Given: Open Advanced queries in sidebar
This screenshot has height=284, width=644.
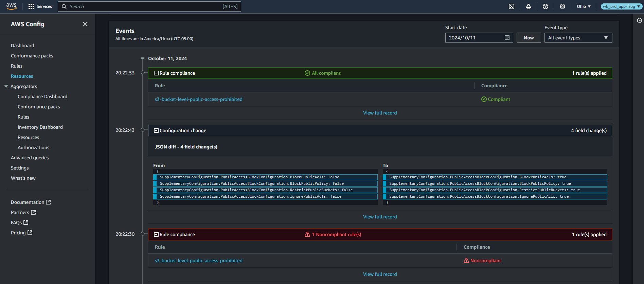Looking at the screenshot, I should 30,158.
